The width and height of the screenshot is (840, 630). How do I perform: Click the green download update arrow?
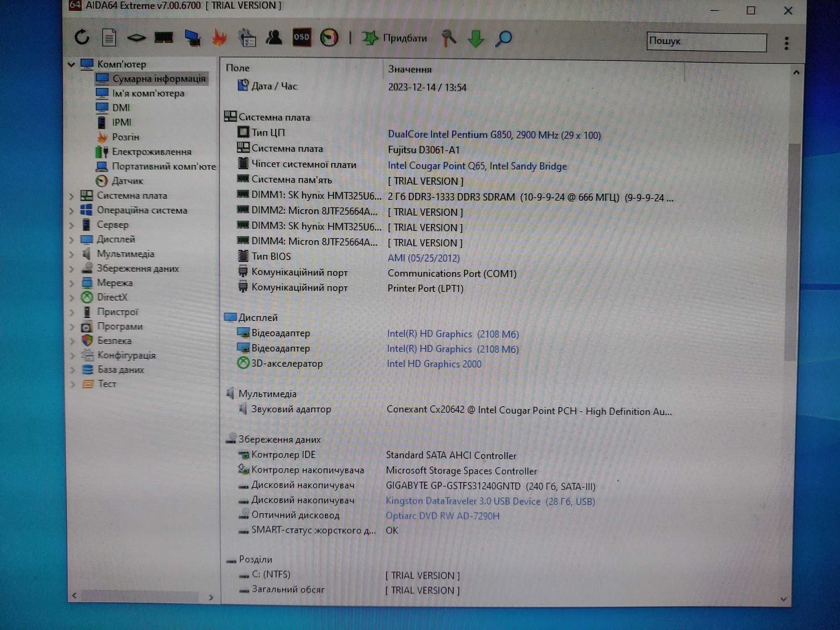(x=476, y=39)
